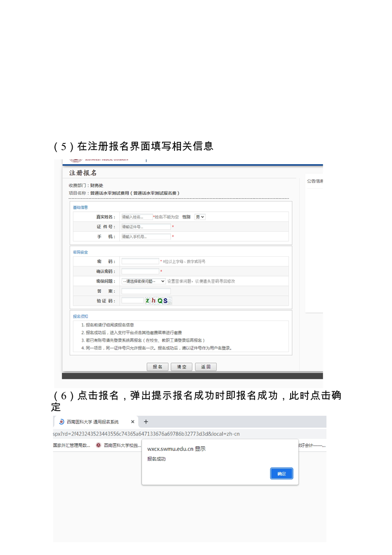Click the 报名 submit button
392x555 pixels.
(157, 367)
